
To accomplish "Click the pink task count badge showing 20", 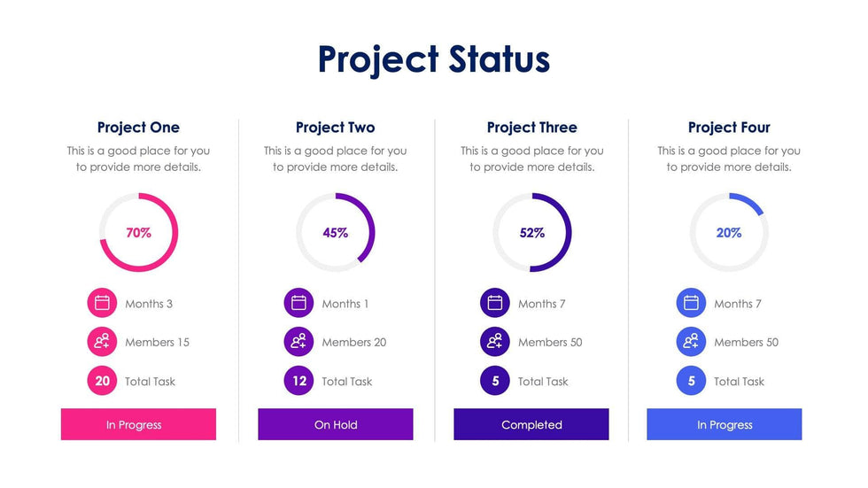I will (x=102, y=381).
